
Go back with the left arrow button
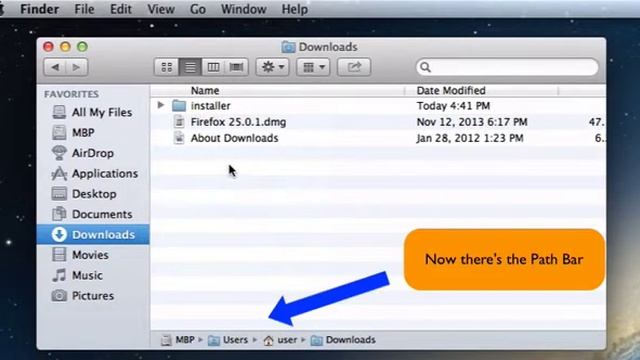tap(55, 67)
